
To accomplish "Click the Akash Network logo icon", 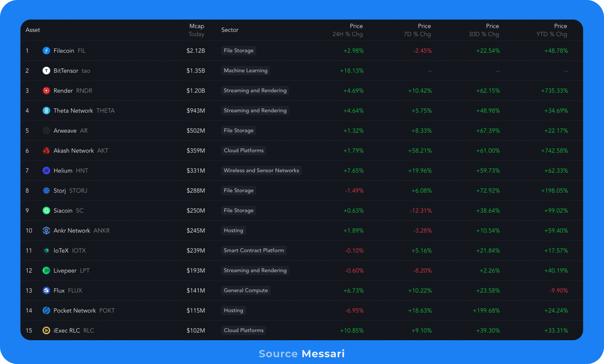I will (x=46, y=151).
